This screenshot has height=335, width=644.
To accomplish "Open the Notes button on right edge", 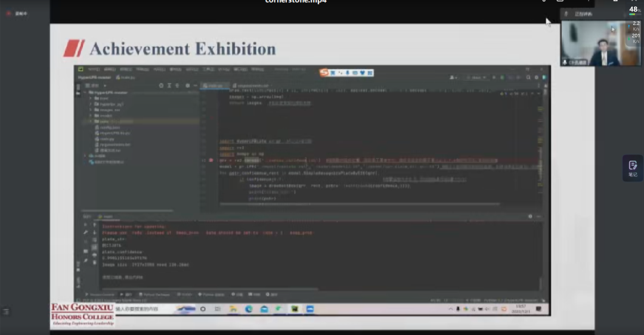I will coord(633,167).
